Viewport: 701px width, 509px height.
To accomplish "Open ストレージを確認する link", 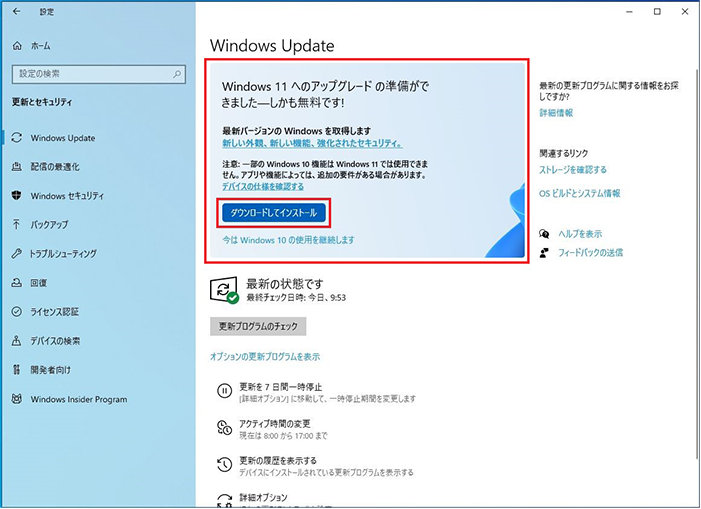I will 573,170.
